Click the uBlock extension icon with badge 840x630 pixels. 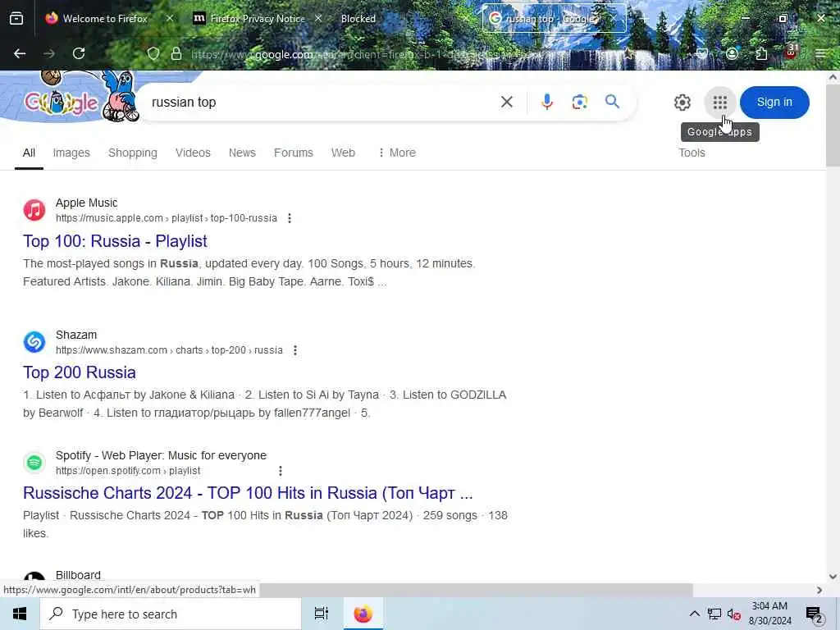[792, 52]
